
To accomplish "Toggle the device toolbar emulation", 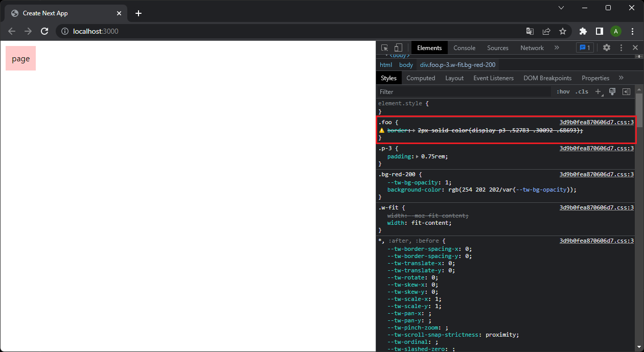I will click(398, 48).
